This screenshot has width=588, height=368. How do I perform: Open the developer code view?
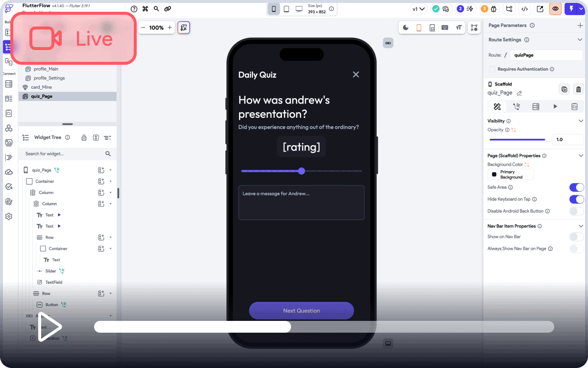click(524, 8)
